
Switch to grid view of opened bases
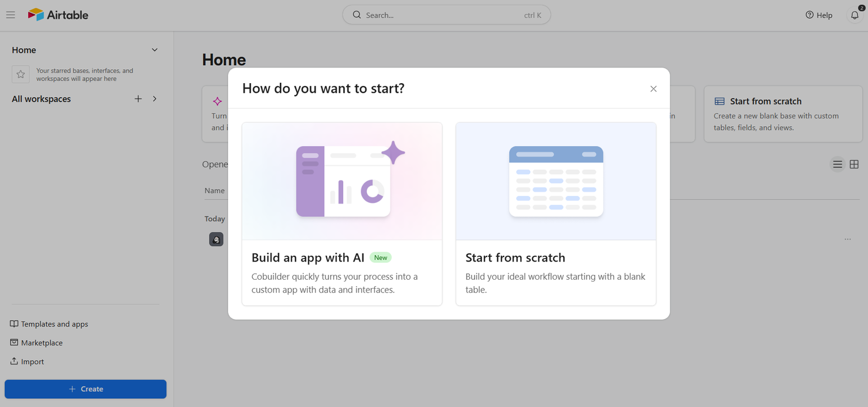pos(854,164)
